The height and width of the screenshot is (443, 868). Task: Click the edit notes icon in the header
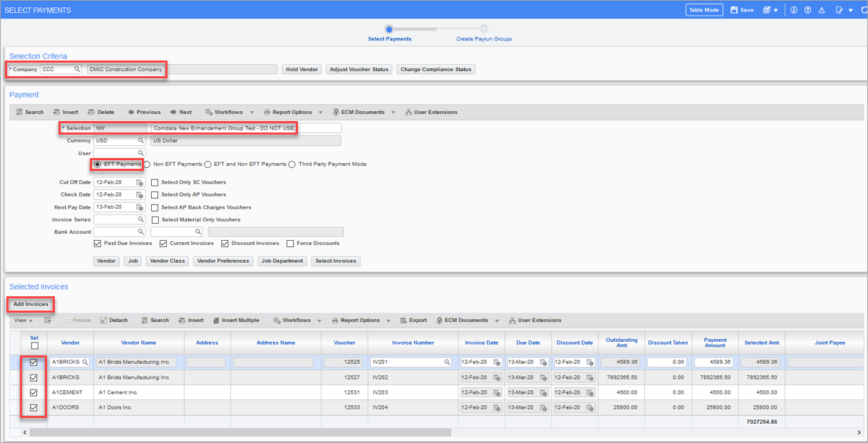(839, 10)
